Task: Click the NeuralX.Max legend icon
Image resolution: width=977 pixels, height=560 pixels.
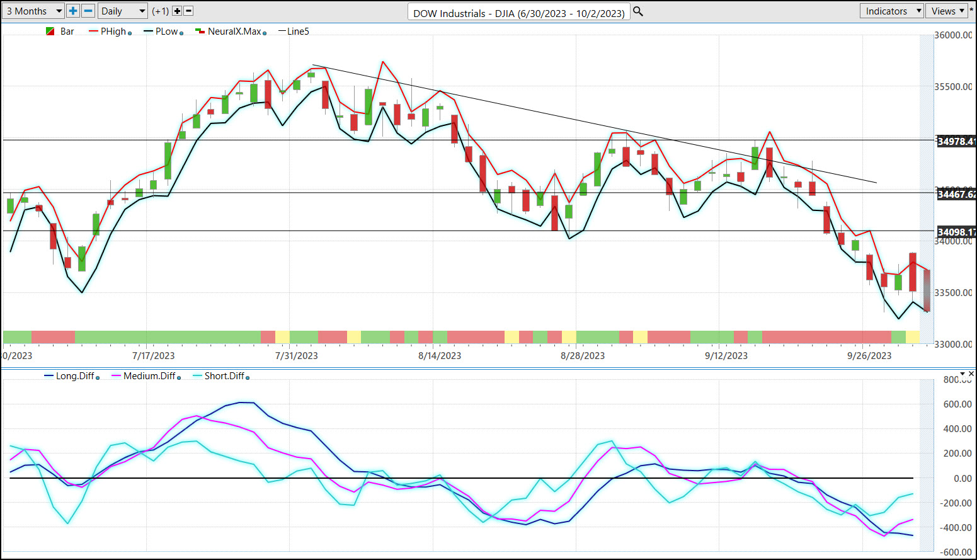Action: pos(200,31)
